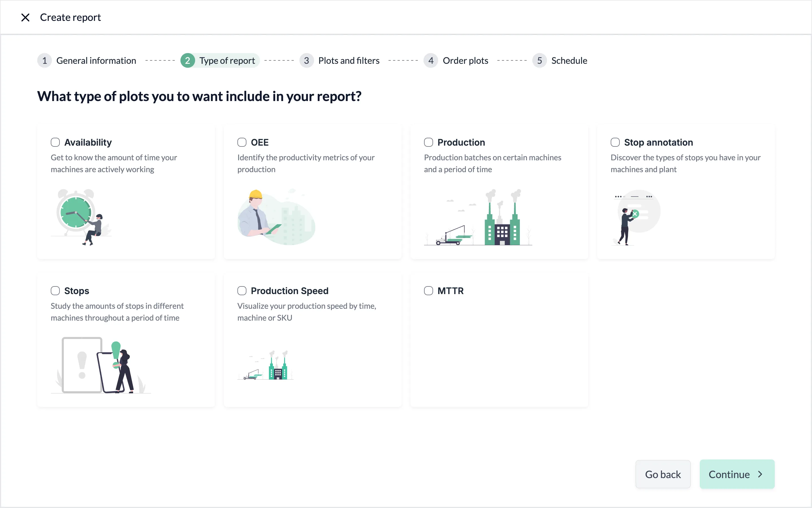Screen dimensions: 812x508
Task: Click 'Visualize your production speed' description
Action: pos(307,312)
